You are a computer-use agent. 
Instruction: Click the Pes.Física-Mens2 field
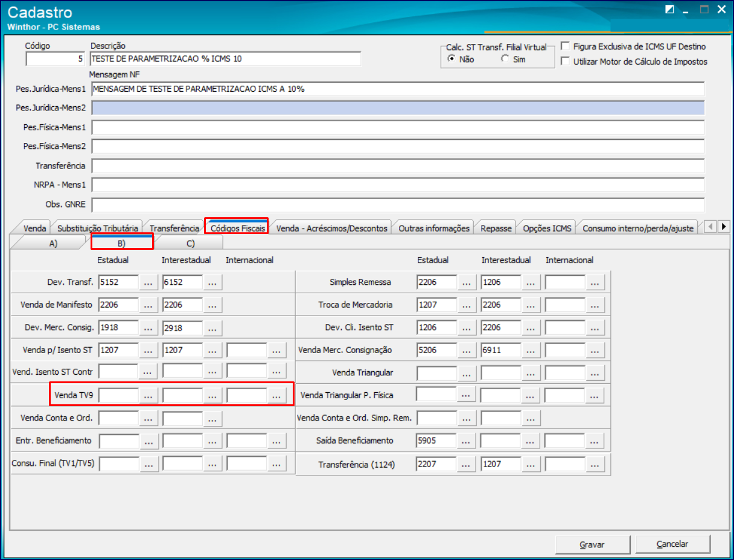398,147
